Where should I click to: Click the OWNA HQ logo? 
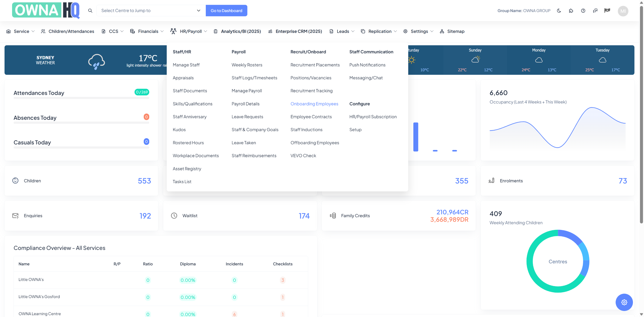[x=46, y=10]
